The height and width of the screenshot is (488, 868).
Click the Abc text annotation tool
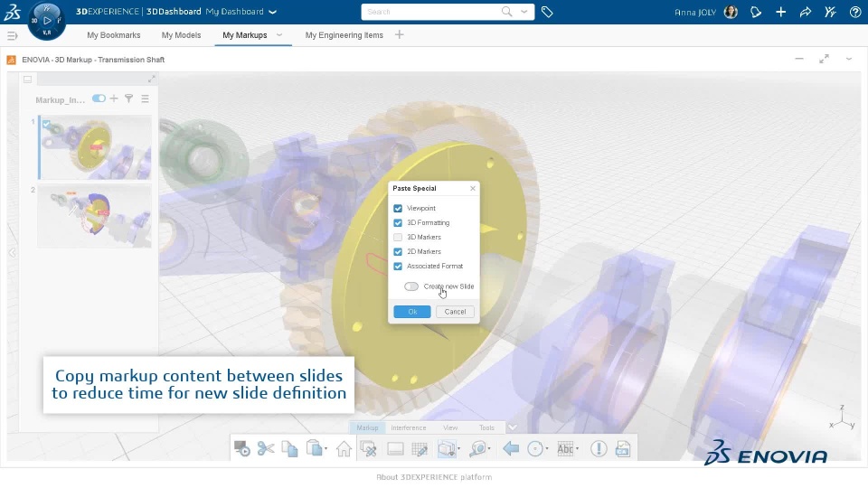(x=564, y=449)
